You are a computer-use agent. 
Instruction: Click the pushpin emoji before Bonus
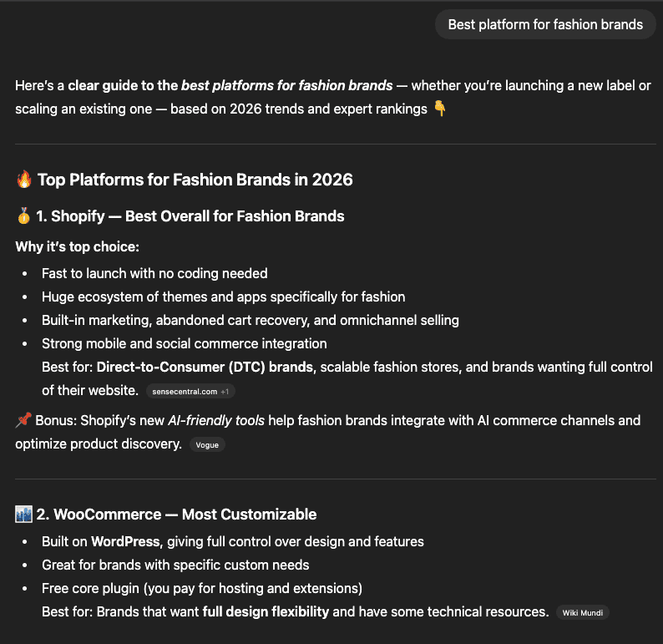point(23,421)
